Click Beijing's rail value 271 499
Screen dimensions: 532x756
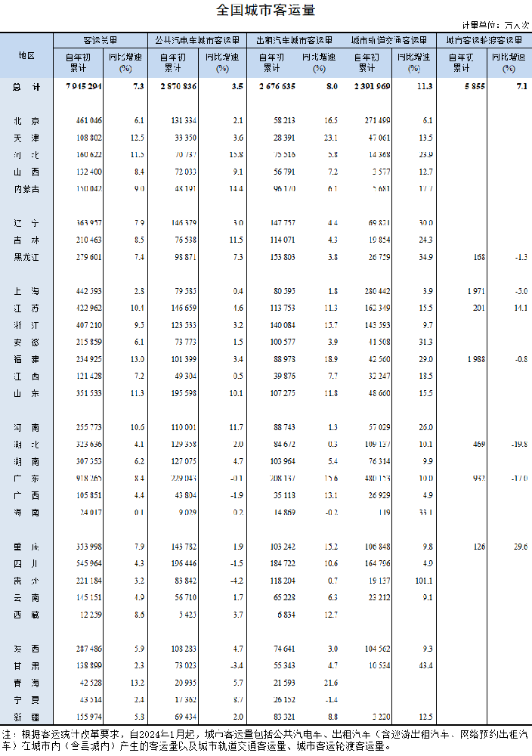(378, 120)
